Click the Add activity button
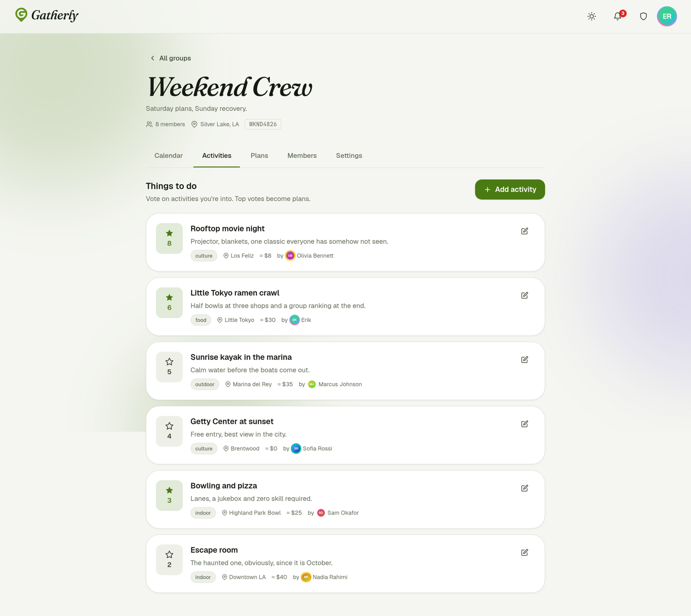 (x=510, y=190)
